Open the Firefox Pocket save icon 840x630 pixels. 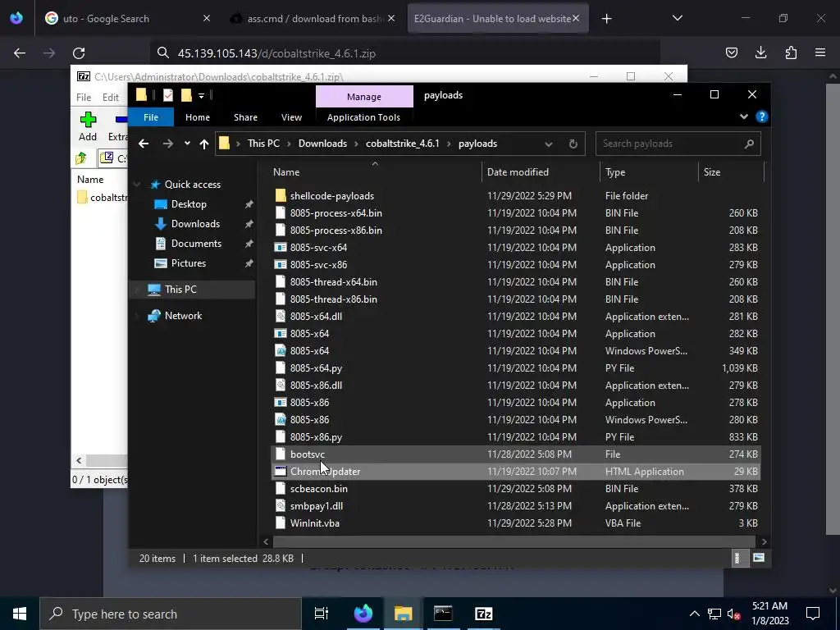coord(731,52)
